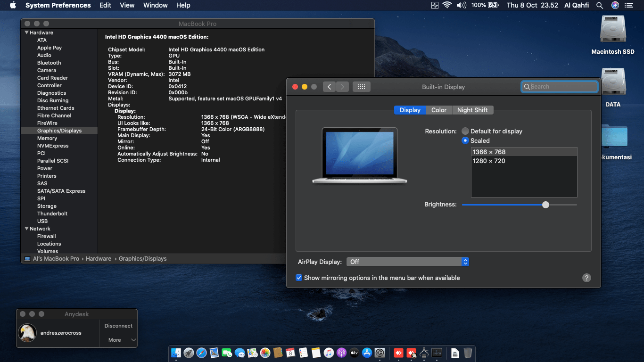The image size is (644, 362).
Task: Open Launchpad from the dock
Action: tap(189, 353)
